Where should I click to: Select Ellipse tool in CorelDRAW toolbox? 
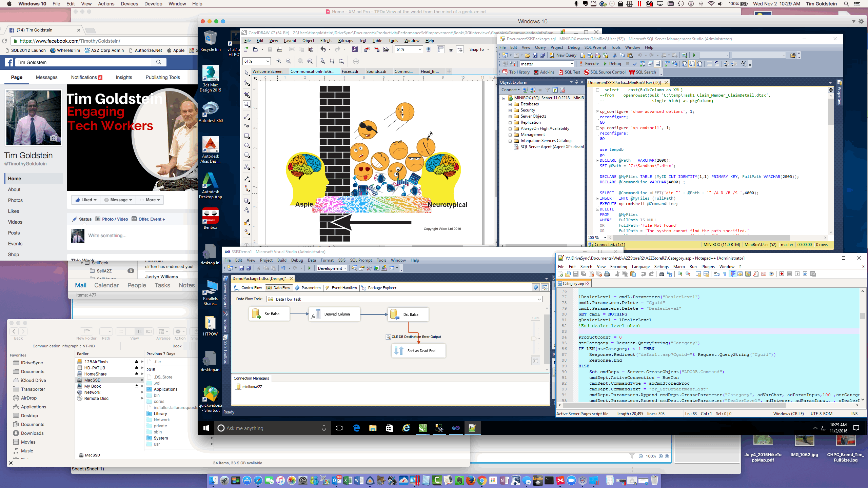(247, 145)
